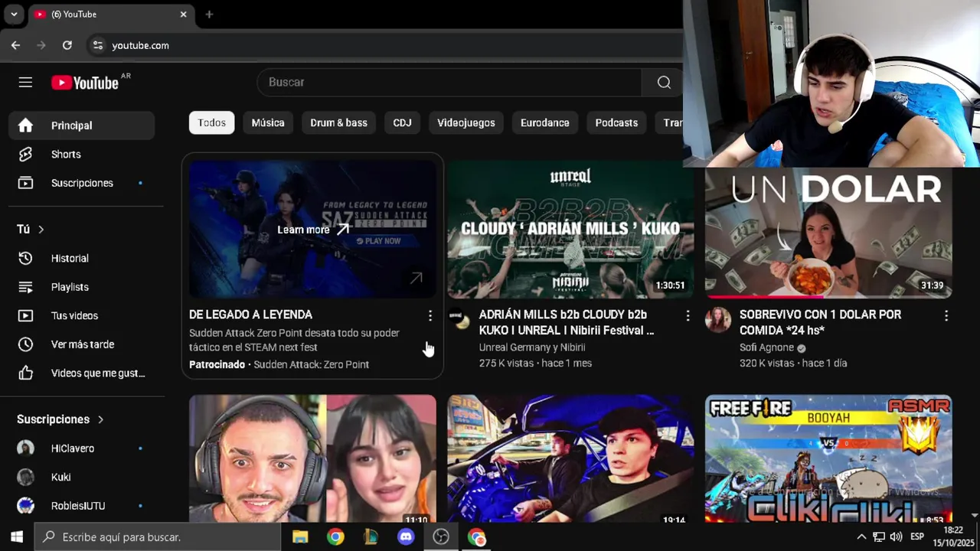Screen dimensions: 980x551
Task: Open Playlists in the sidebar
Action: pos(82,287)
